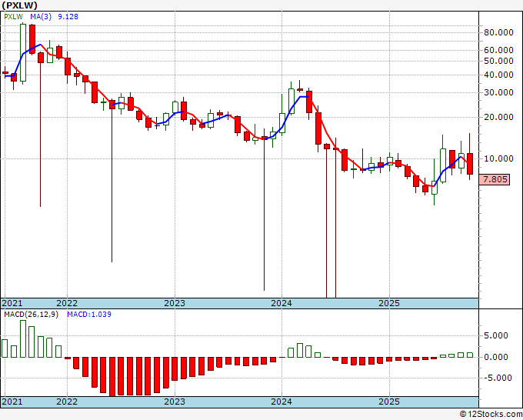Click the moving average value 9.128

click(x=68, y=17)
